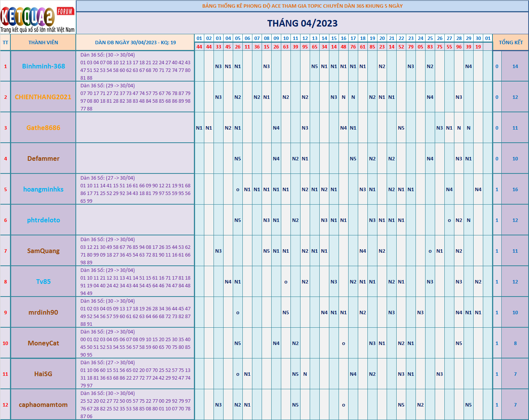Click the KETQUA2 forum logo

pyautogui.click(x=38, y=18)
